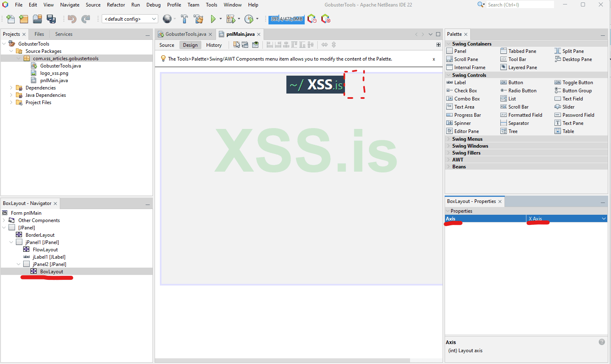Switch the editor to Design view
The image size is (611, 364).
coord(190,45)
